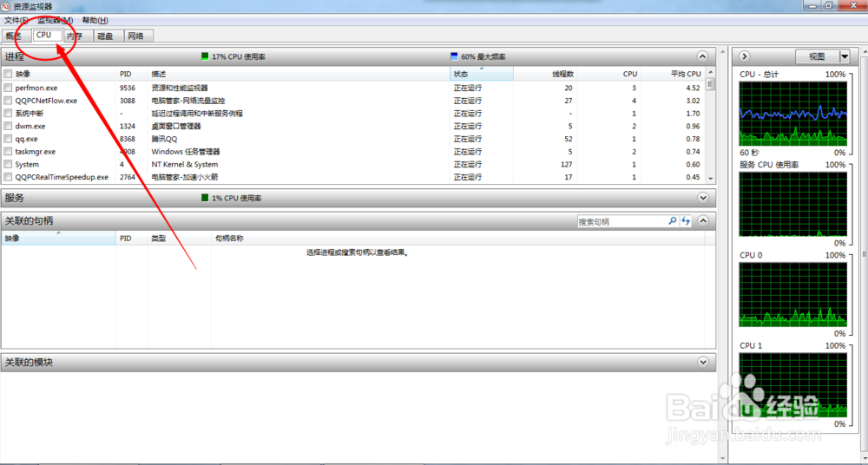Image resolution: width=868 pixels, height=465 pixels.
Task: Click the 17% CPU 使用率 green indicator
Action: [205, 56]
